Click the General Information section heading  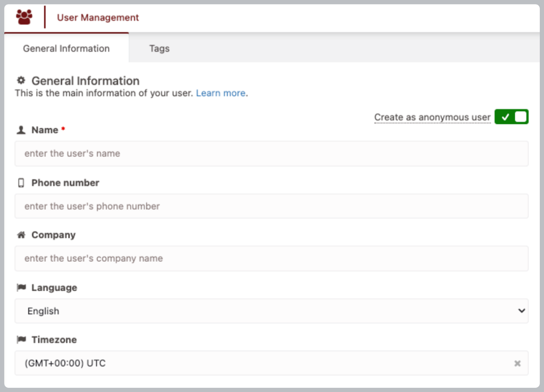tap(86, 81)
